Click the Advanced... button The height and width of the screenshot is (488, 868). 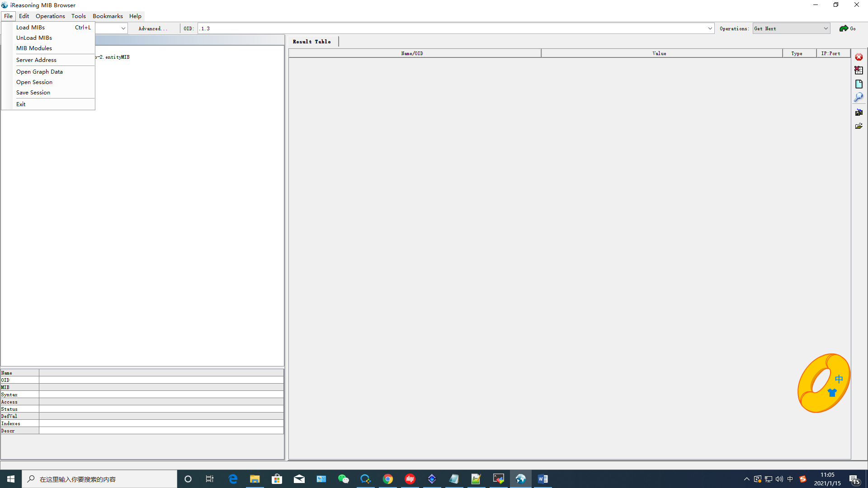coord(152,28)
